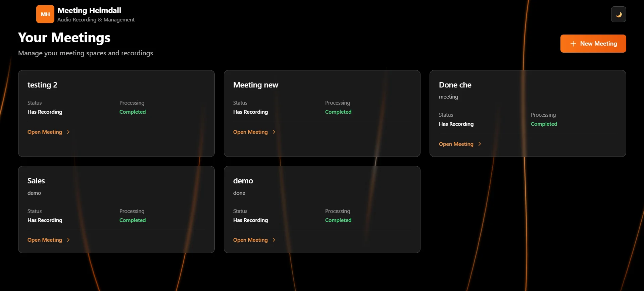The width and height of the screenshot is (644, 291).
Task: Click the Sales card title
Action: click(x=36, y=181)
